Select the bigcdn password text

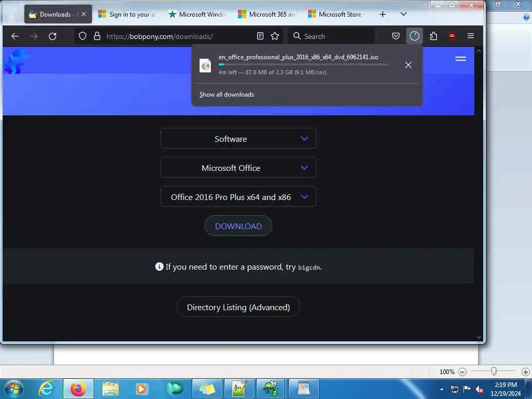click(309, 268)
